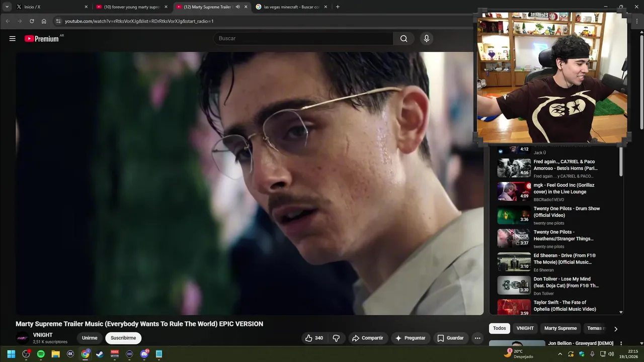Screen dimensions: 644x362
Task: Show hidden system tray icons
Action: [560, 354]
